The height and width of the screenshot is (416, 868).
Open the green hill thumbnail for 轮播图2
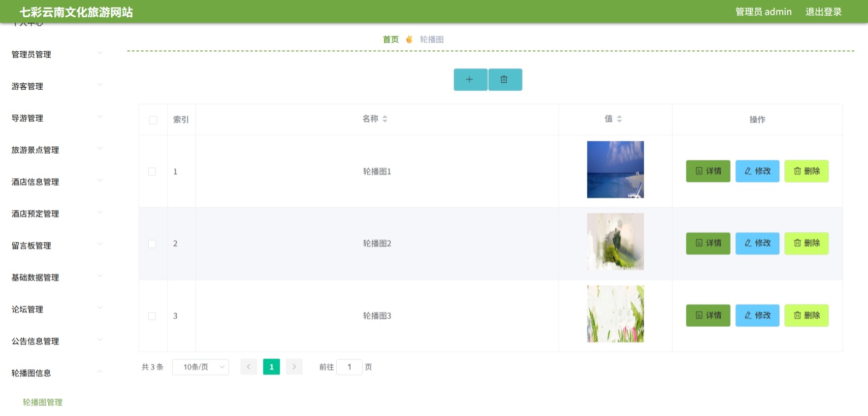pos(615,242)
